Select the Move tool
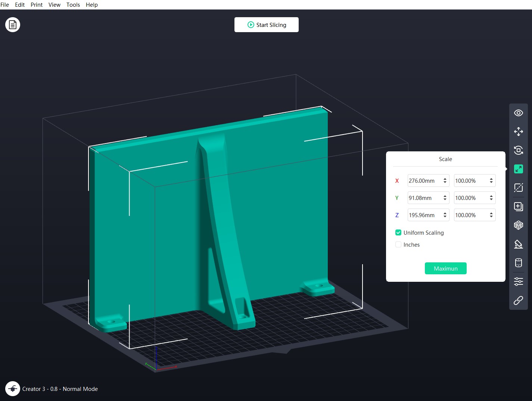Viewport: 532px width, 401px height. click(x=518, y=132)
